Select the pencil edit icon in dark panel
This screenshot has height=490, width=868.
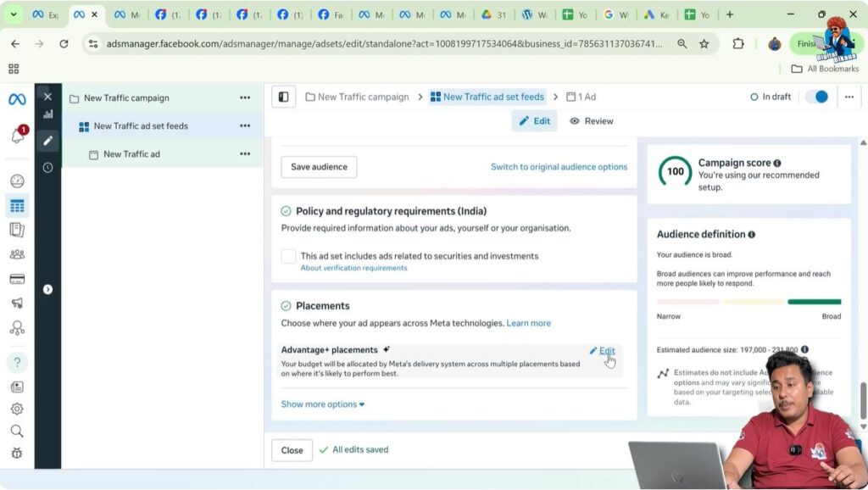tap(47, 140)
